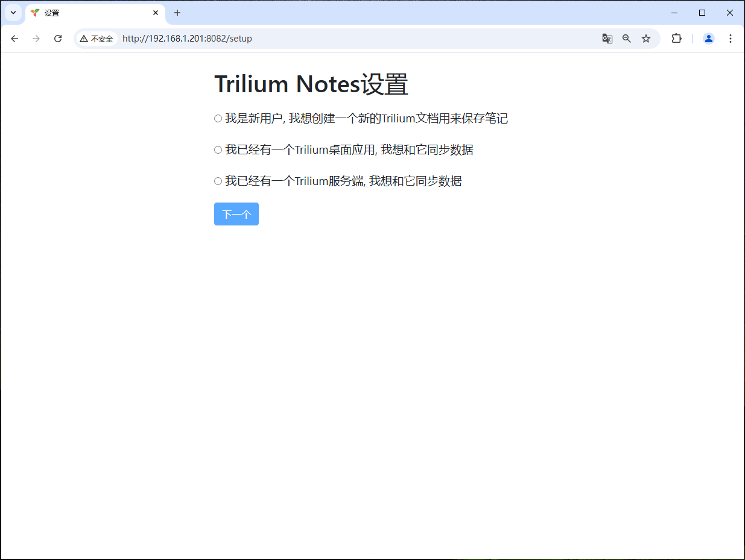Image resolution: width=745 pixels, height=560 pixels.
Task: Click the Trilium favicon on the tab
Action: pyautogui.click(x=34, y=13)
